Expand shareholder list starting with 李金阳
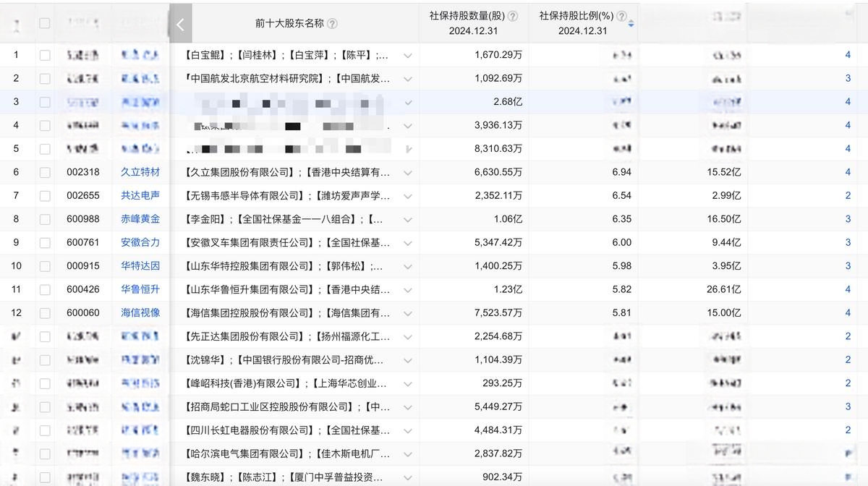Screen dimensions: 868x486 pos(408,219)
